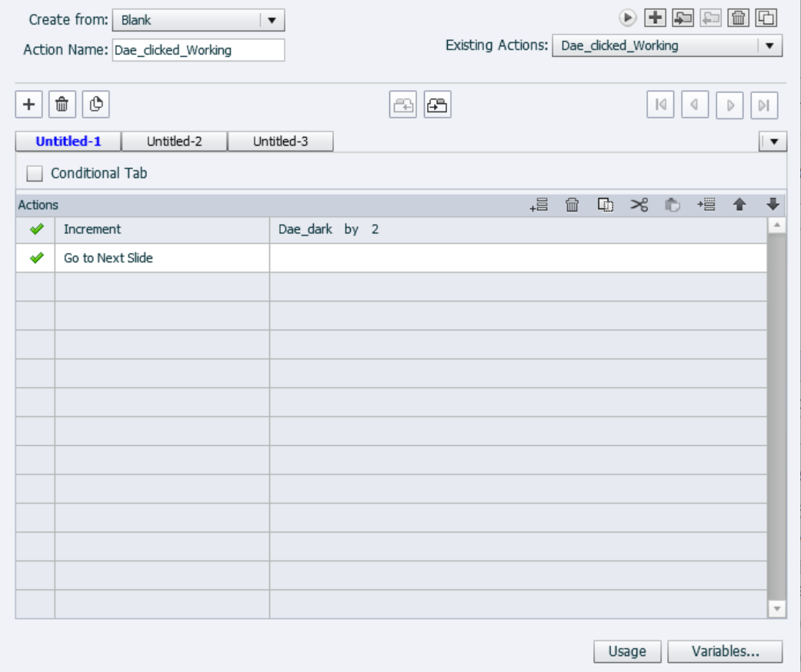The height and width of the screenshot is (672, 801).
Task: Click the Variables... button
Action: pos(725,651)
